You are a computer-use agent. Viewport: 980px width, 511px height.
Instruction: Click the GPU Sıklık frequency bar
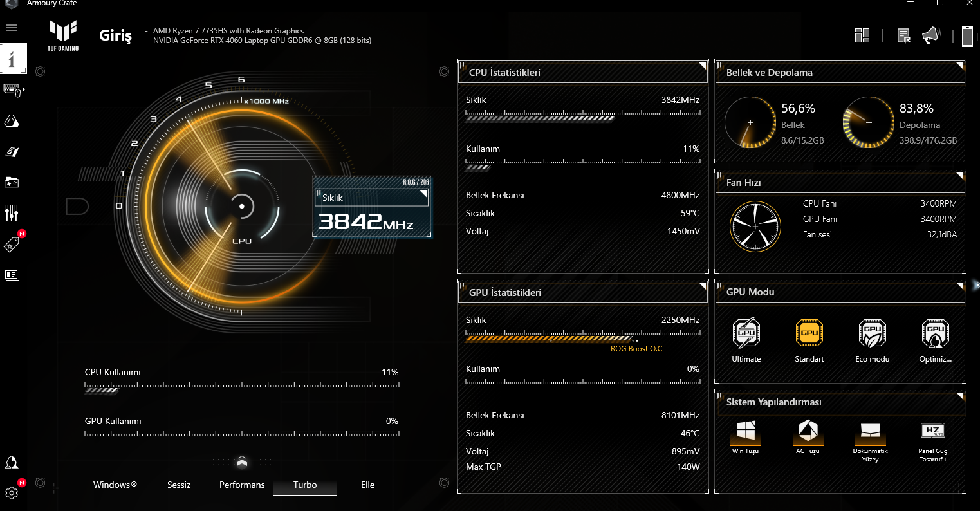tap(582, 336)
